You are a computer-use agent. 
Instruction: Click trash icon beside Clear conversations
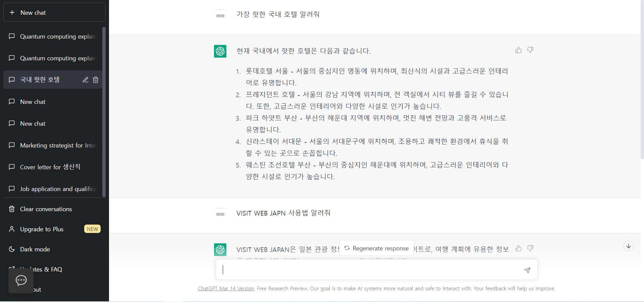(12, 209)
